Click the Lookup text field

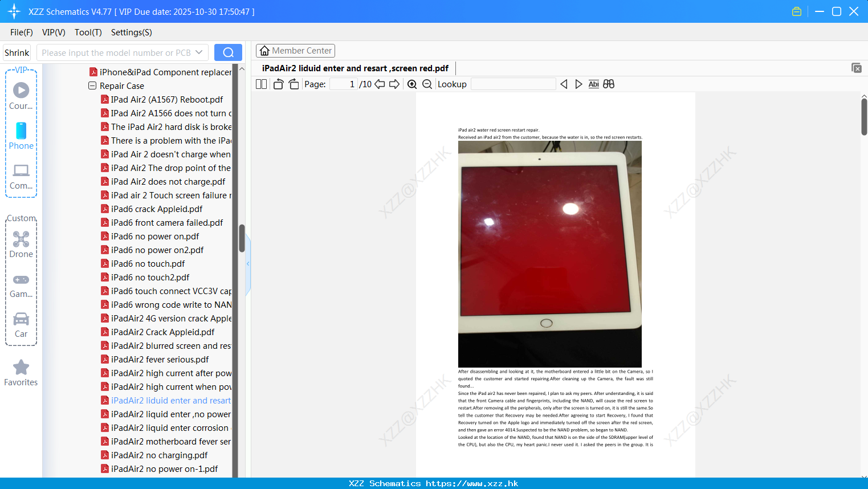point(514,84)
